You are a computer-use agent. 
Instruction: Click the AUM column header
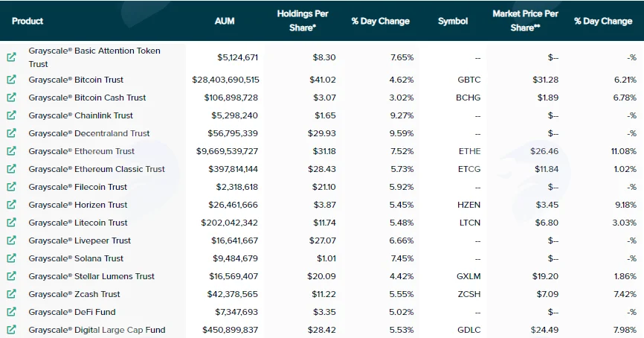pos(225,21)
